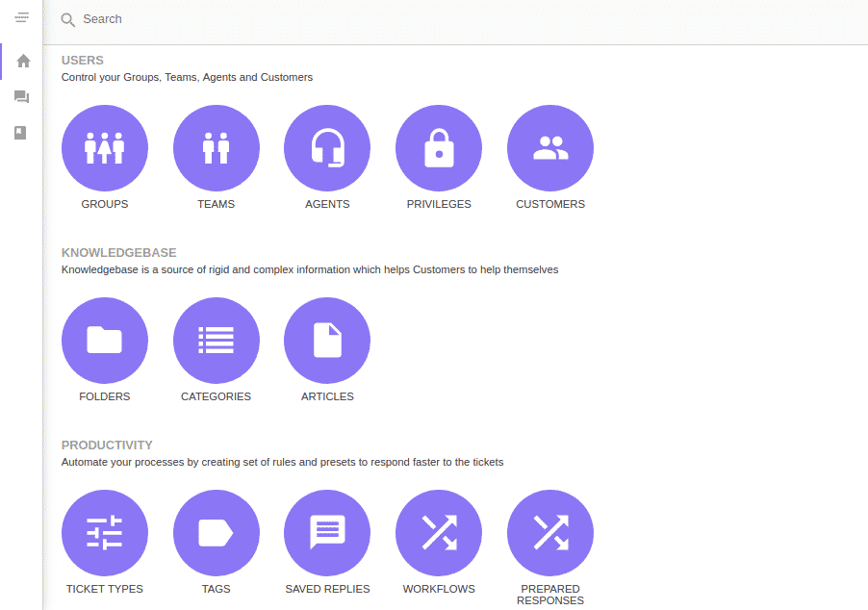Open the Articles document icon
The image size is (868, 610).
click(327, 341)
